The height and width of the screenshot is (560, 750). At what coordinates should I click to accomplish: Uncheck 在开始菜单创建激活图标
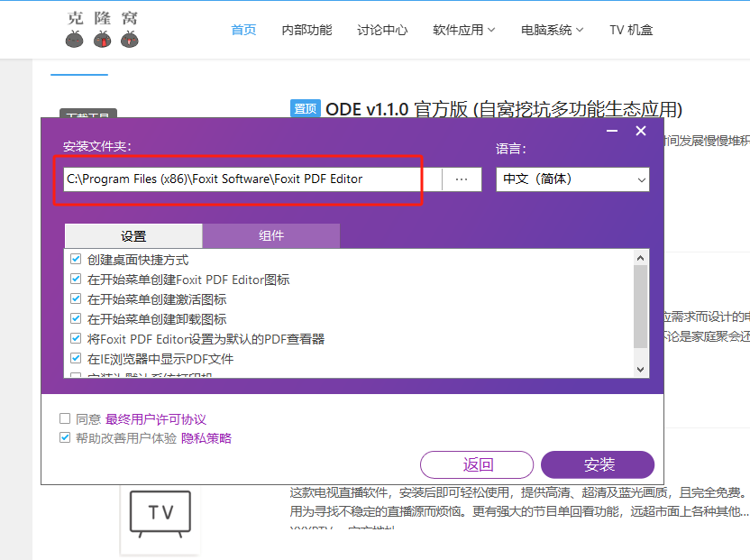click(76, 299)
